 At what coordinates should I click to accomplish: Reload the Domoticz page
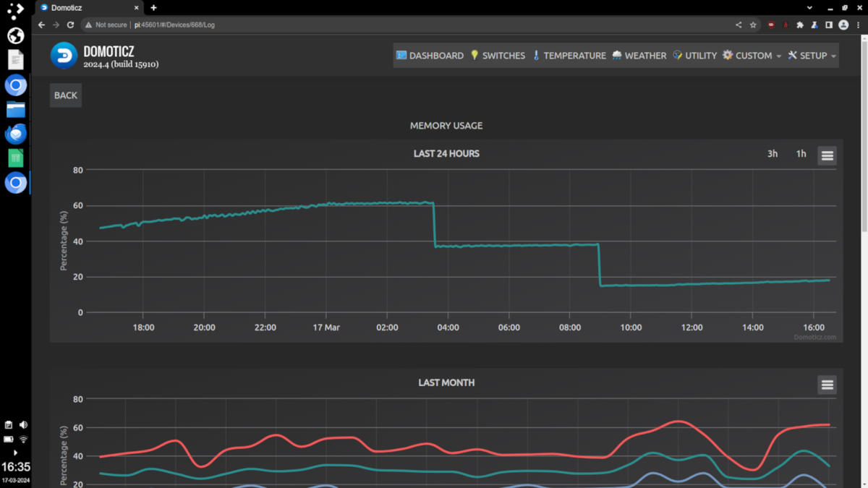70,25
